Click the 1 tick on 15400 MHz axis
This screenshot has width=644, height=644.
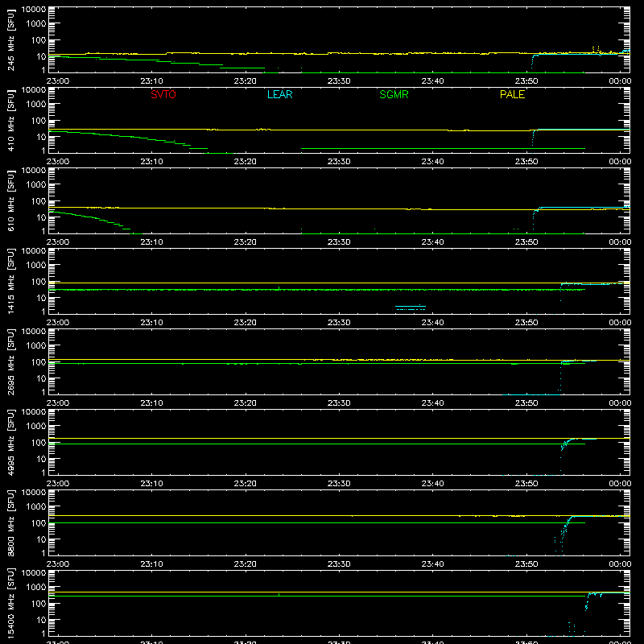43,634
